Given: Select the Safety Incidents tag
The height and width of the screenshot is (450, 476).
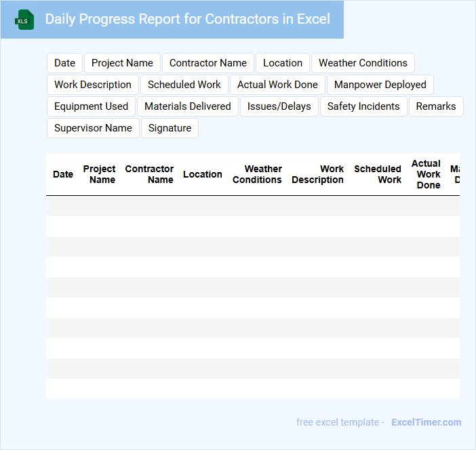Looking at the screenshot, I should (363, 106).
